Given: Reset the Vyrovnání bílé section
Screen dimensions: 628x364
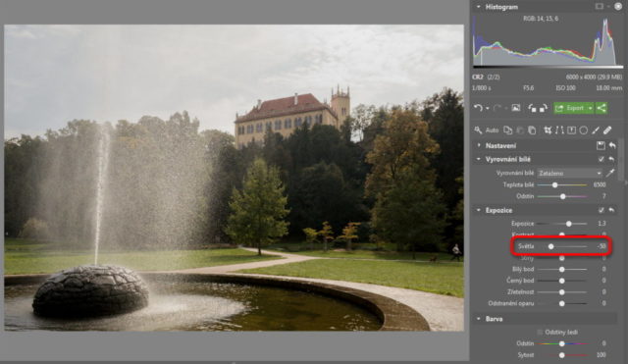Looking at the screenshot, I should (x=611, y=159).
